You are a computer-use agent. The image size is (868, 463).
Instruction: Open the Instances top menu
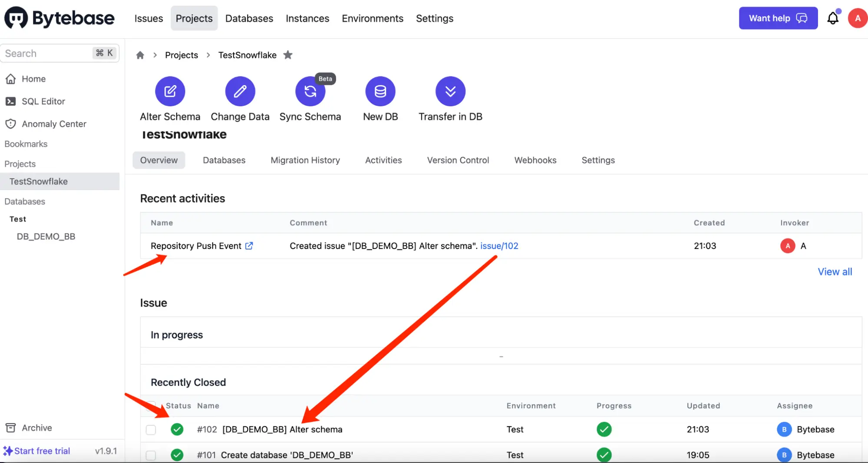tap(307, 18)
